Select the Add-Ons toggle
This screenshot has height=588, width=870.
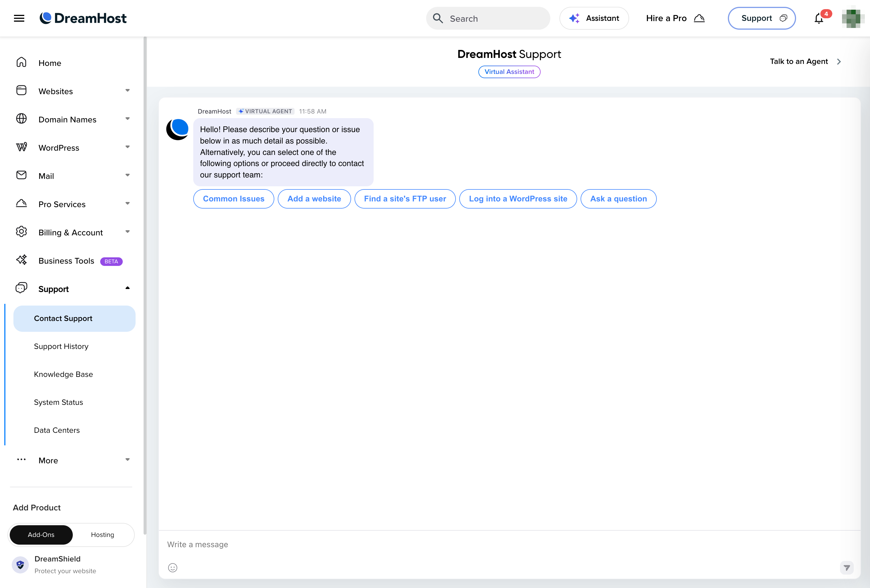tap(41, 534)
